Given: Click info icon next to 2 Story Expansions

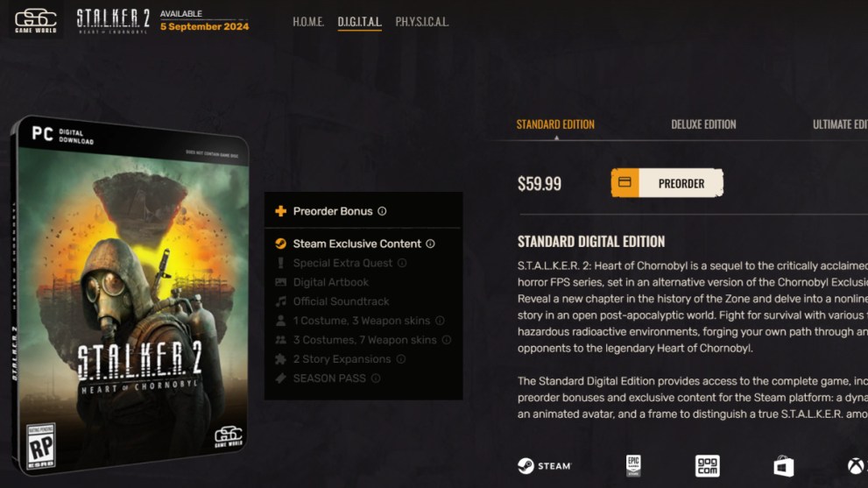Looking at the screenshot, I should click(x=401, y=359).
